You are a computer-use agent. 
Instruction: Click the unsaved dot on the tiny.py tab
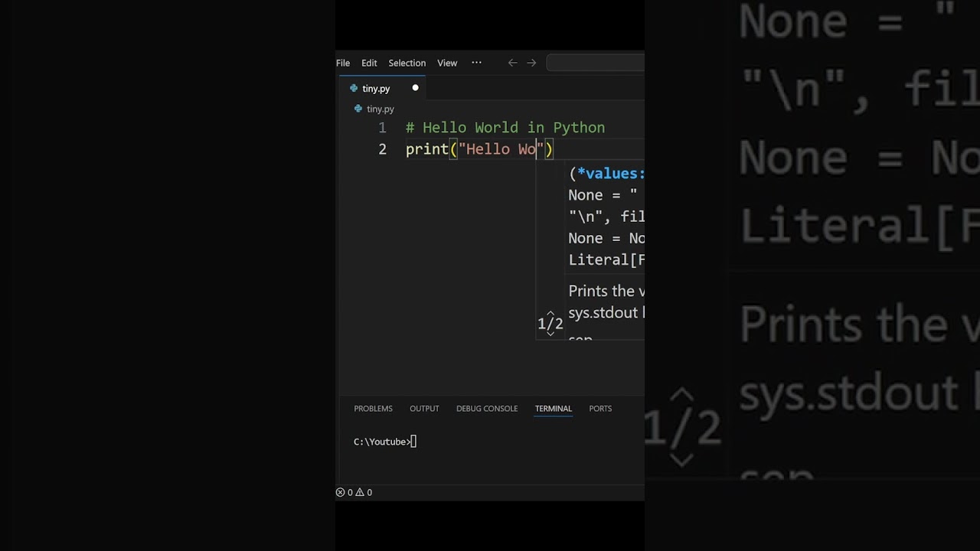[x=415, y=88]
